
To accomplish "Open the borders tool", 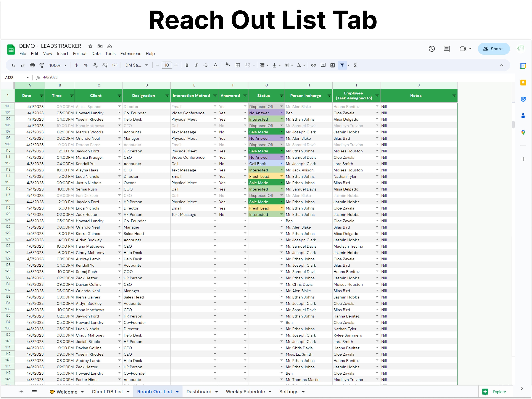I will click(238, 65).
